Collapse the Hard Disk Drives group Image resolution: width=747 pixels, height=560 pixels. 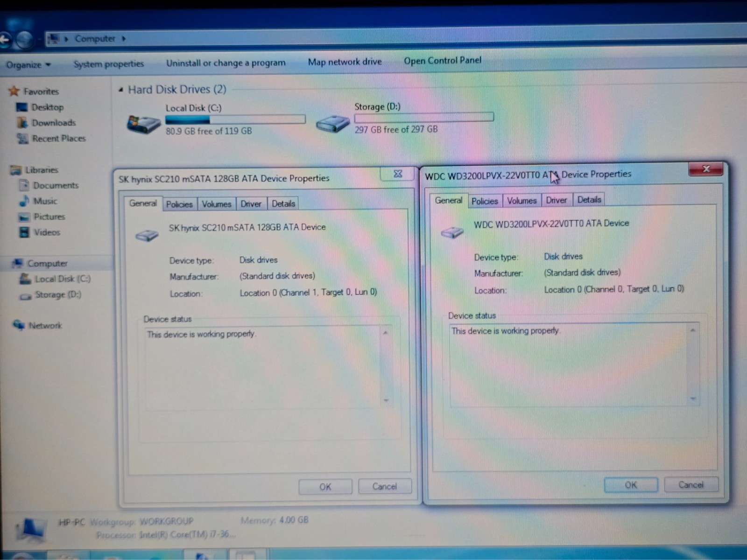click(121, 90)
